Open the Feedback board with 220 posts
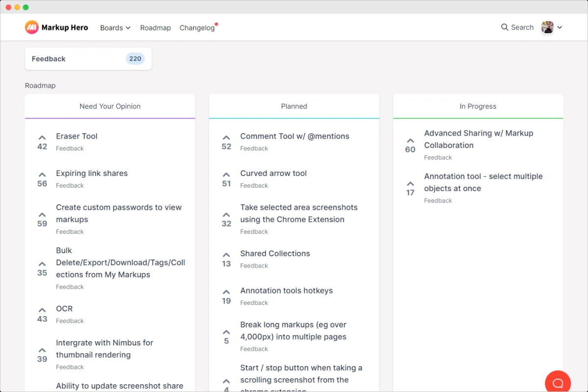This screenshot has height=392, width=588. [88, 59]
